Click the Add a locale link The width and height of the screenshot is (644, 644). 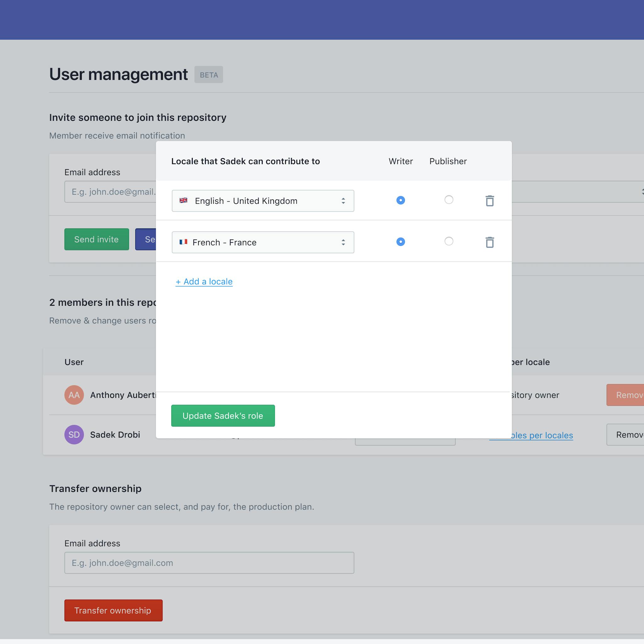204,282
